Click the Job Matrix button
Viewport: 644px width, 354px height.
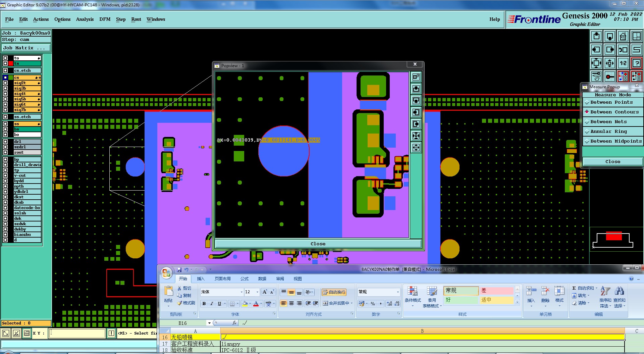point(26,48)
